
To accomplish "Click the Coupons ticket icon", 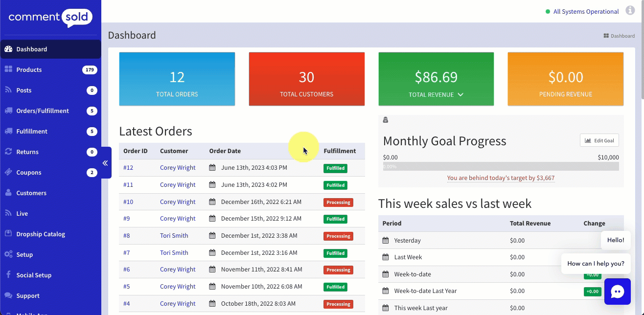I will coord(8,172).
